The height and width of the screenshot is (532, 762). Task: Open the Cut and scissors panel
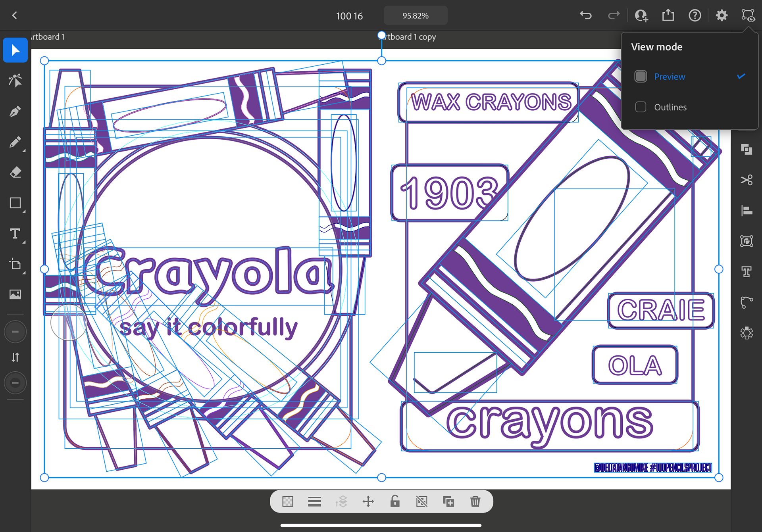click(x=747, y=180)
